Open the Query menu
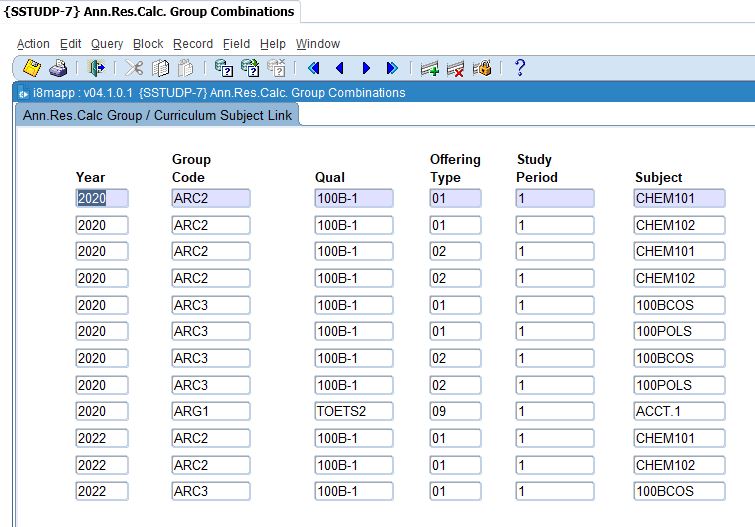The height and width of the screenshot is (527, 755). [107, 44]
